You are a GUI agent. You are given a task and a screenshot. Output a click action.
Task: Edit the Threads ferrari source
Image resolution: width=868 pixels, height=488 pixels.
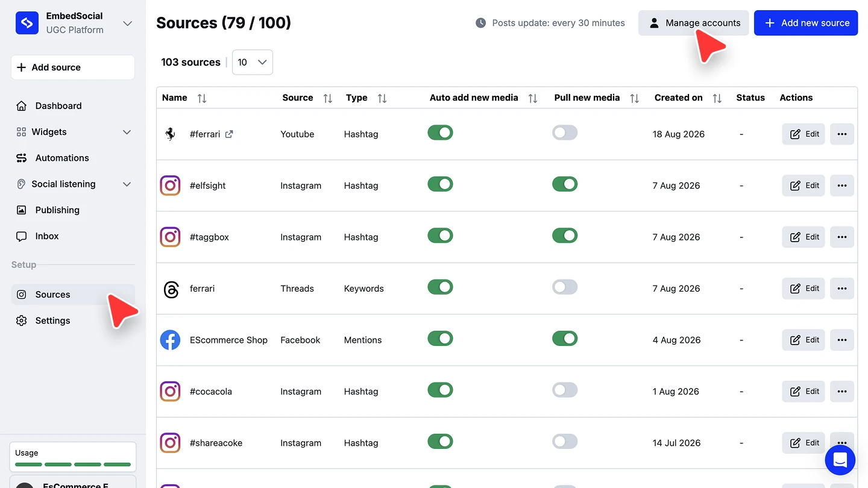pos(804,289)
